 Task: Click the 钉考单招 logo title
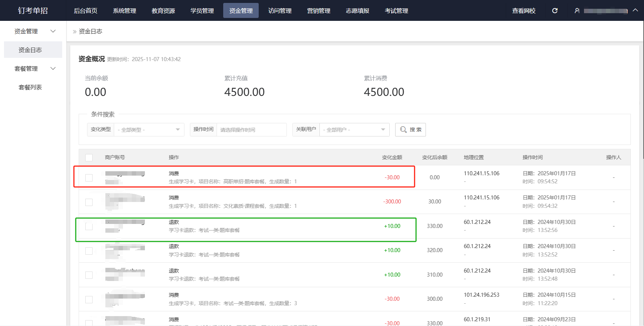33,11
